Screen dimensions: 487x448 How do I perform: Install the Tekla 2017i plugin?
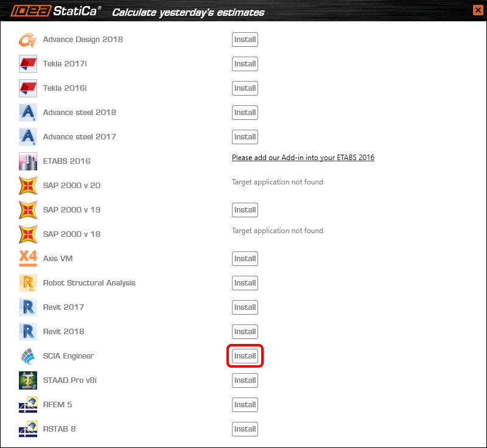coord(245,64)
